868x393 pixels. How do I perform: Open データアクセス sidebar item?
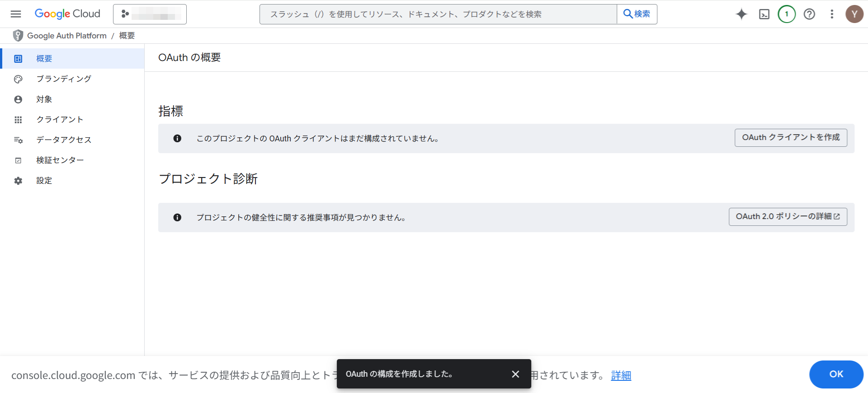tap(64, 140)
